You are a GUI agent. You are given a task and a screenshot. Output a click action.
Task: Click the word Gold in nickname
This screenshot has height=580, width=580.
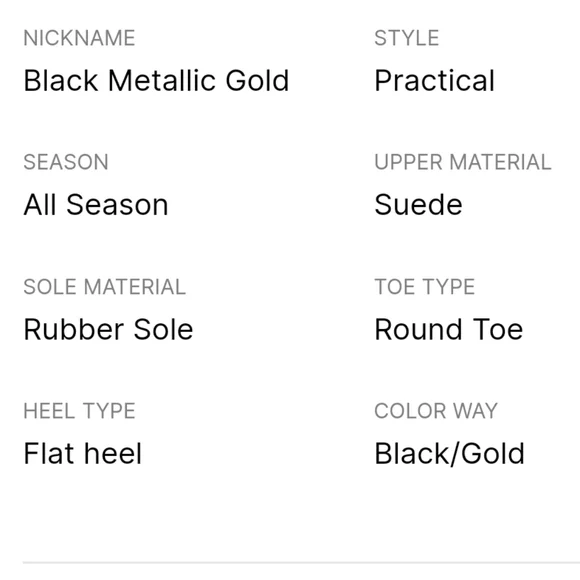257,80
